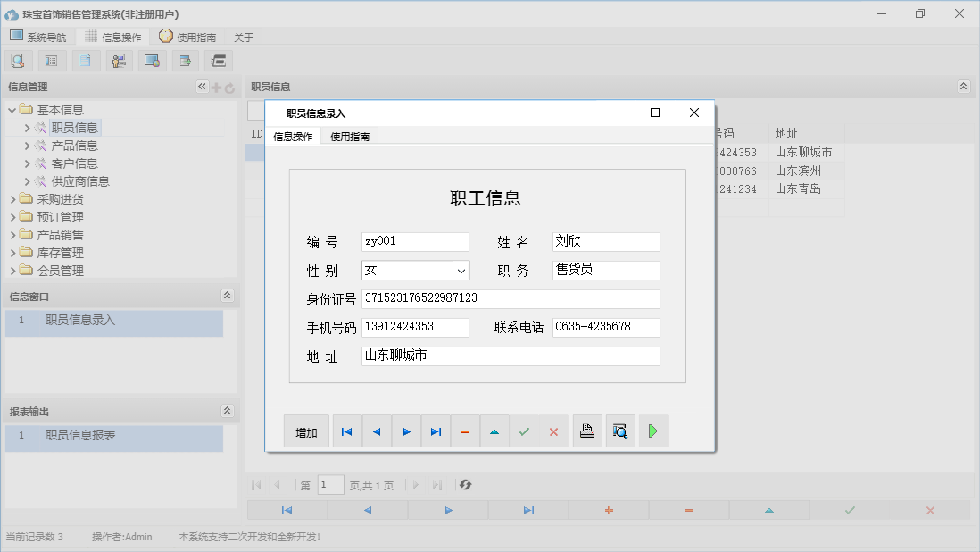Open the 系统导航 menu
This screenshot has width=980, height=552.
(x=39, y=36)
